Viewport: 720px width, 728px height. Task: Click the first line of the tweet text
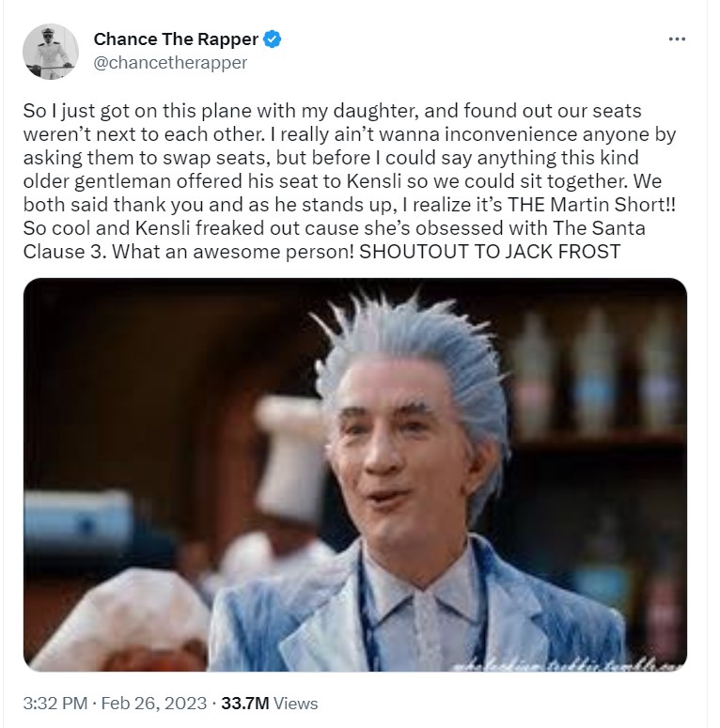pyautogui.click(x=332, y=111)
